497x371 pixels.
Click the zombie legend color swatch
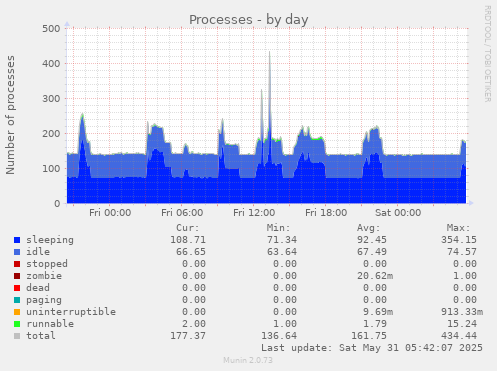(x=17, y=276)
